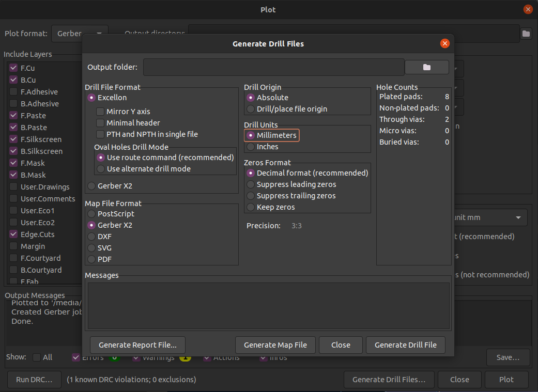
Task: Open the output directory file browser
Action: click(x=526, y=33)
